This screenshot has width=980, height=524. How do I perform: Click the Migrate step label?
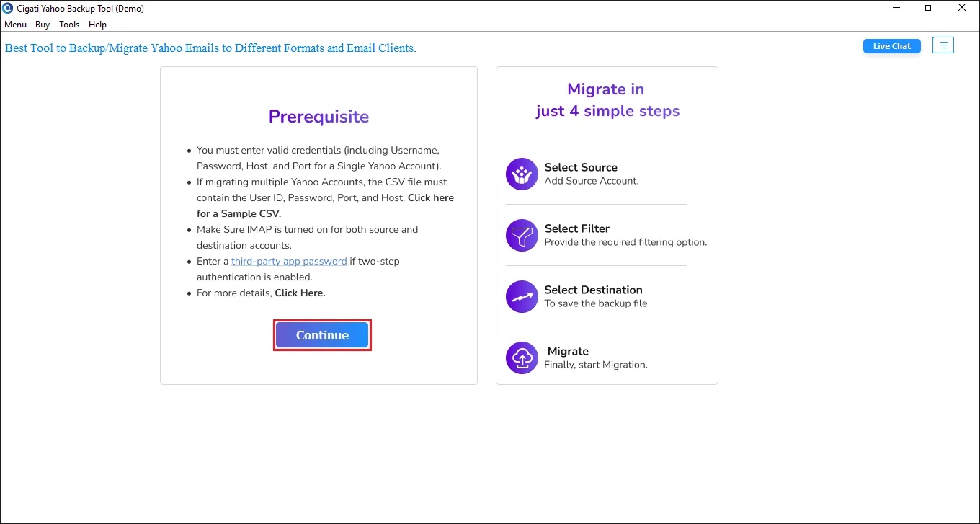coord(568,351)
